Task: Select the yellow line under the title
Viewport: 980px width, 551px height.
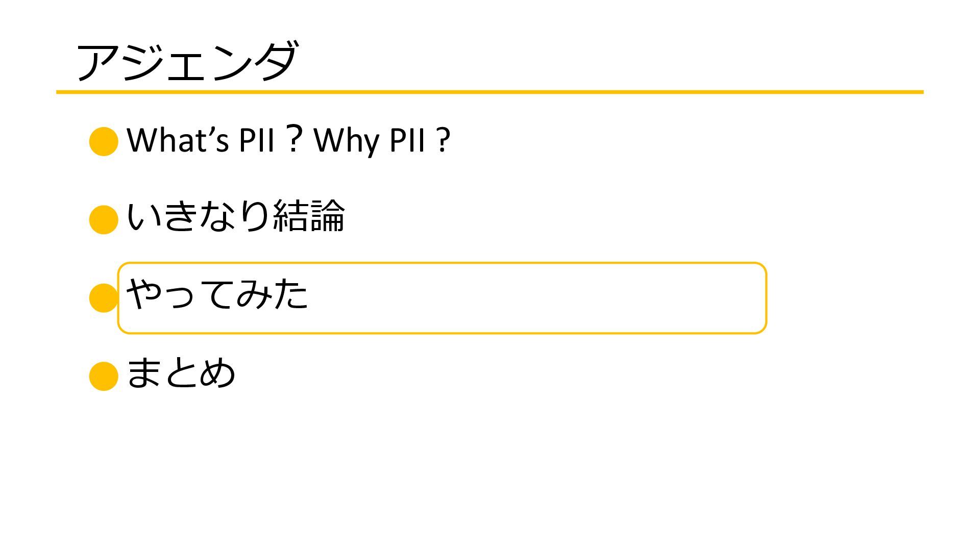Action: pyautogui.click(x=489, y=92)
